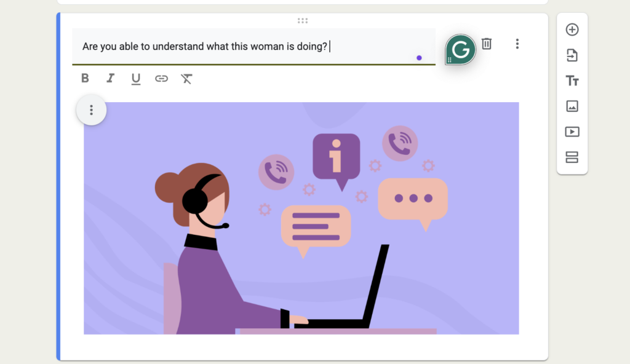This screenshot has height=364, width=630.
Task: Click inside the question text field
Action: pos(246,46)
